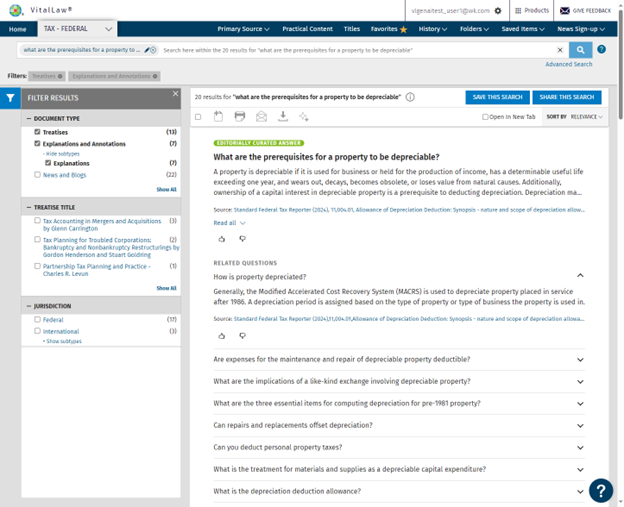Viewport: 624px width, 507px height.
Task: Click the Give Feedback envelope icon
Action: pos(565,11)
